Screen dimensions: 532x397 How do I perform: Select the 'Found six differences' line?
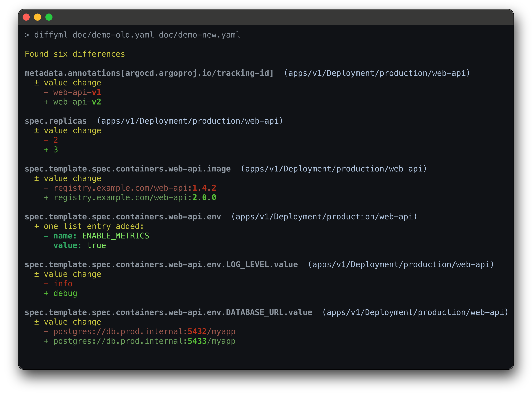pyautogui.click(x=75, y=54)
